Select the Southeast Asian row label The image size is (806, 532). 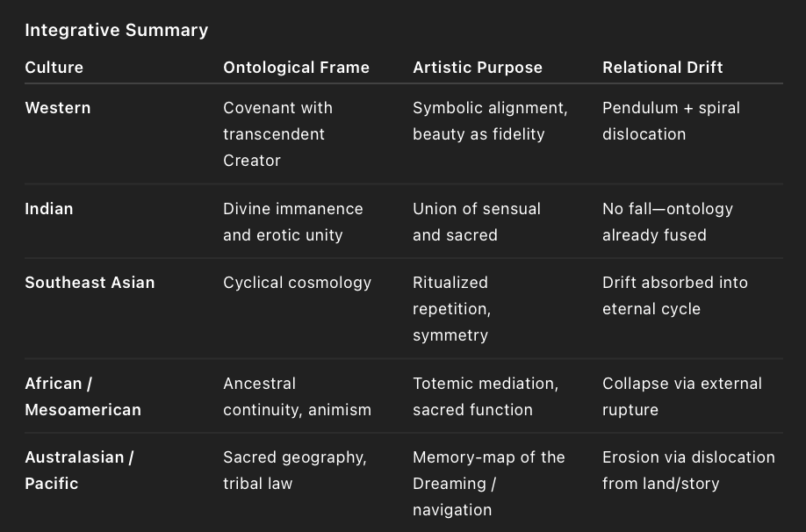coord(90,283)
